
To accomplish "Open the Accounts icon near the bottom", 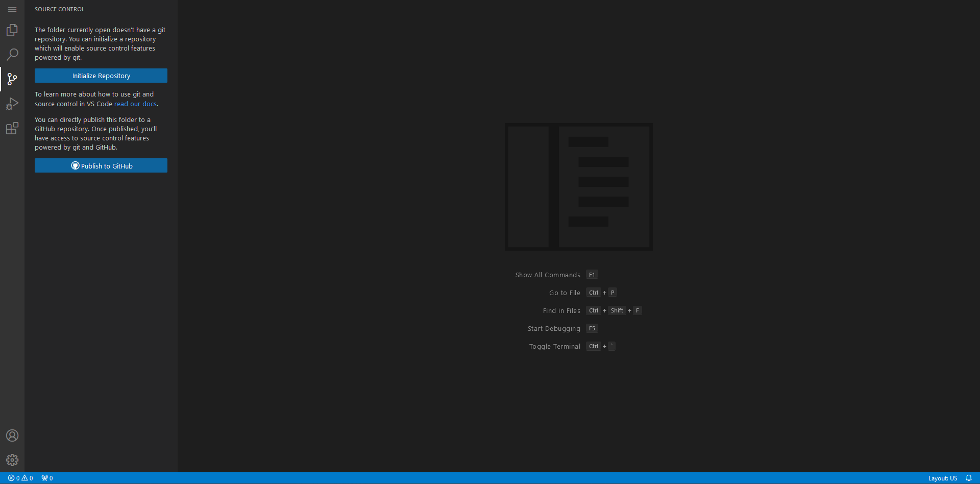I will click(12, 435).
